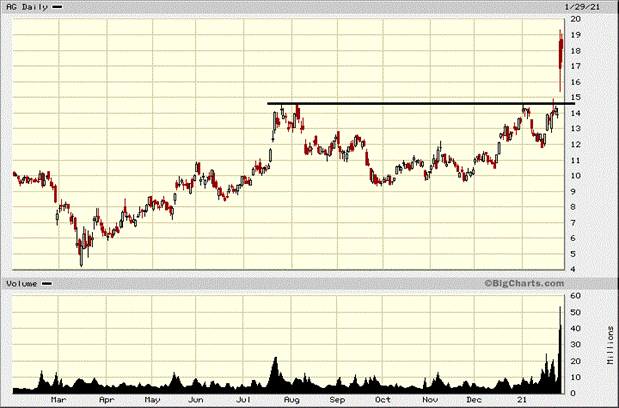Viewport: 619px width, 408px height.
Task: Click the 21 year label on time axis
Action: tap(522, 400)
